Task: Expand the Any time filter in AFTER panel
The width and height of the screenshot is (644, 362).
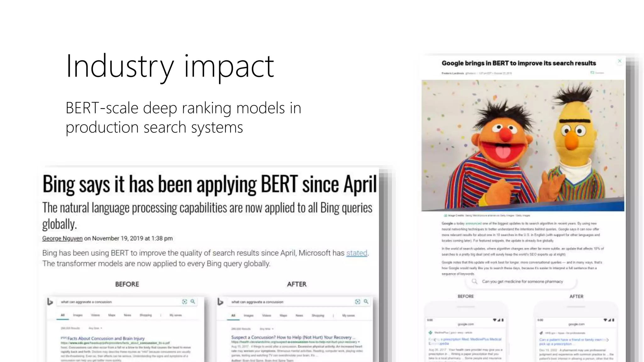Action: pyautogui.click(x=267, y=329)
